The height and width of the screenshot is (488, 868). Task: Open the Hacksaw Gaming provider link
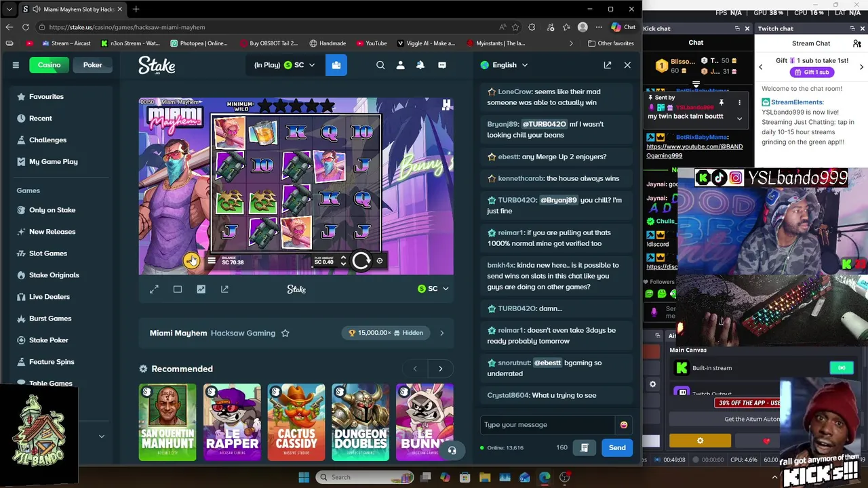243,333
